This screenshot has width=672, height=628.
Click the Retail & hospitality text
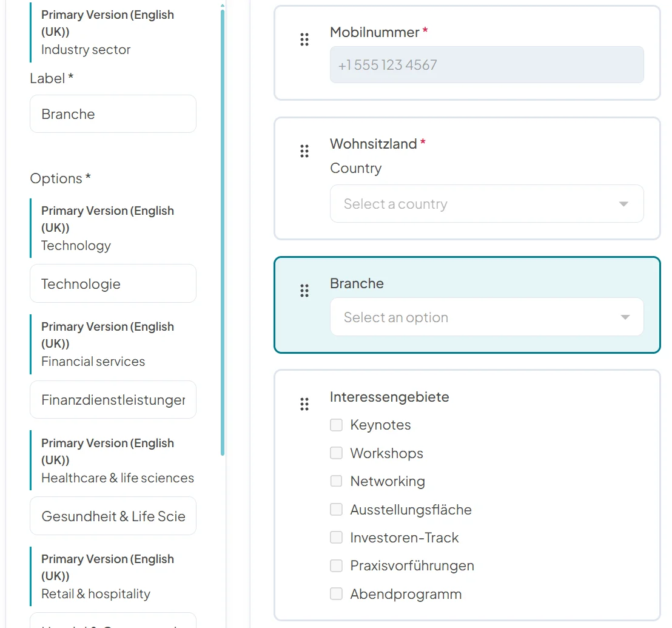(x=96, y=593)
